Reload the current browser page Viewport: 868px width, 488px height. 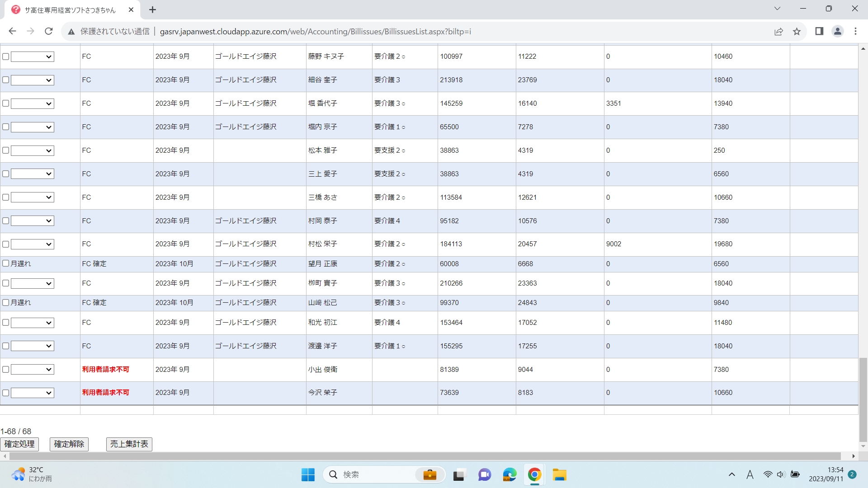(x=49, y=31)
